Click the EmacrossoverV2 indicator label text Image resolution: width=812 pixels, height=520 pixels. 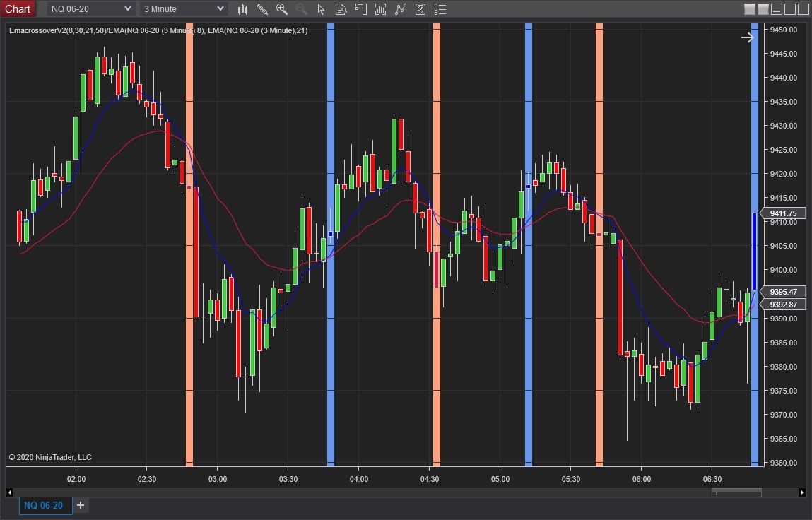(158, 30)
